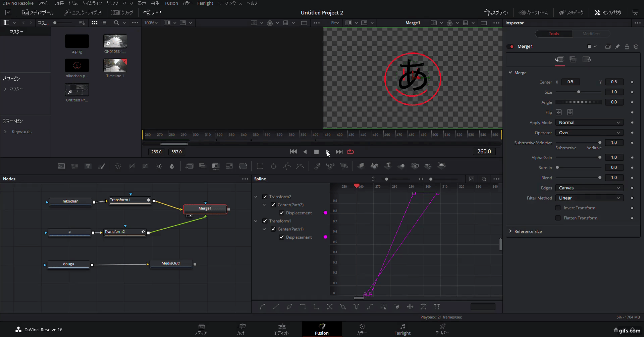
Task: Add a Transform node from the toolbar
Action: click(243, 166)
